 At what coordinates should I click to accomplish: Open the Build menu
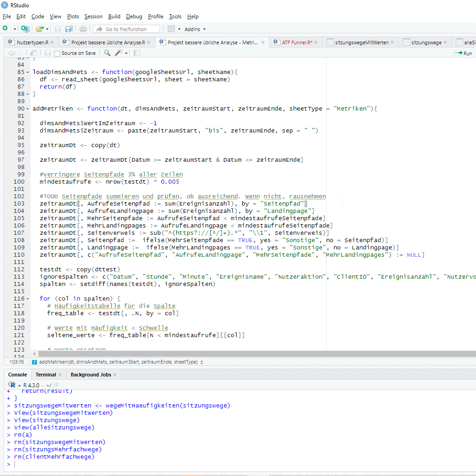pos(114,16)
